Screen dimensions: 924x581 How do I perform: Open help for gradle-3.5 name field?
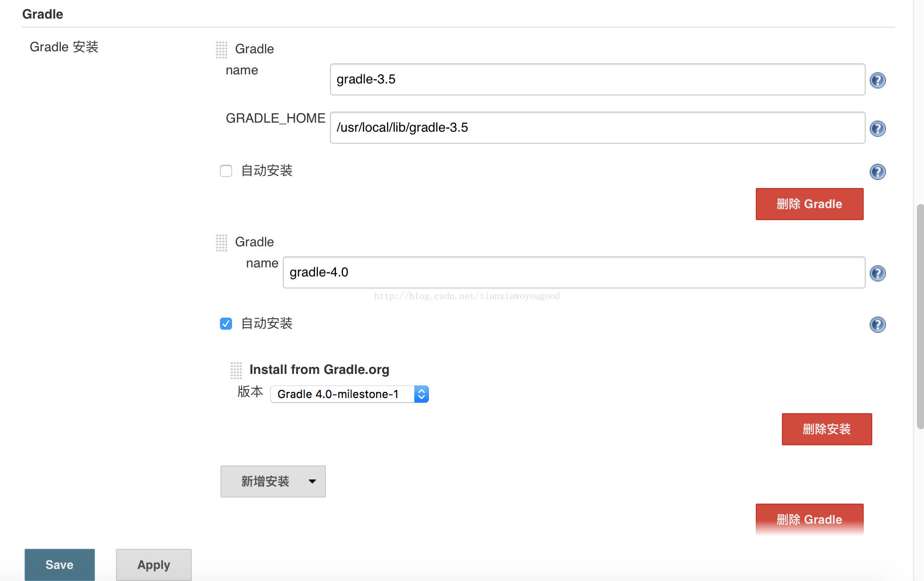point(877,80)
